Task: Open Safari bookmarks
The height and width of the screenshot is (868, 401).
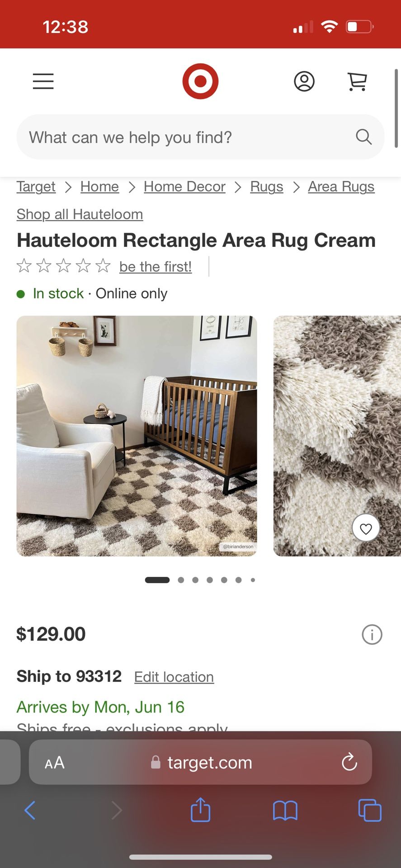Action: coord(285,810)
